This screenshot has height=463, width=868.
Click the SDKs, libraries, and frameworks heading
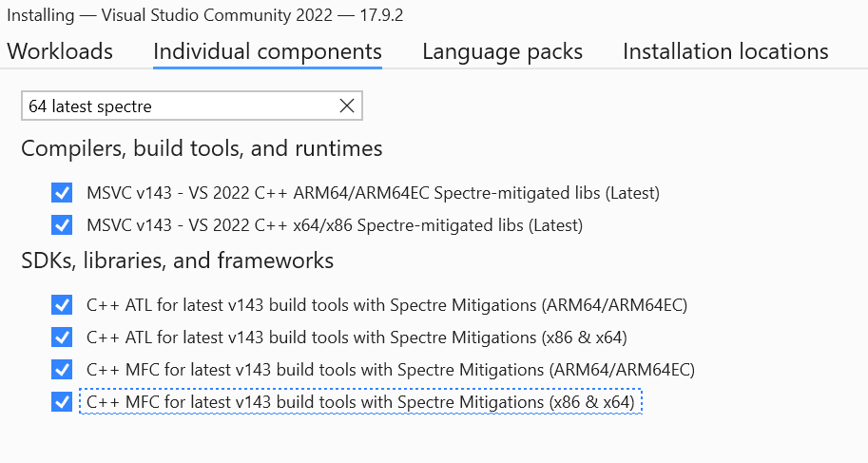point(177,260)
